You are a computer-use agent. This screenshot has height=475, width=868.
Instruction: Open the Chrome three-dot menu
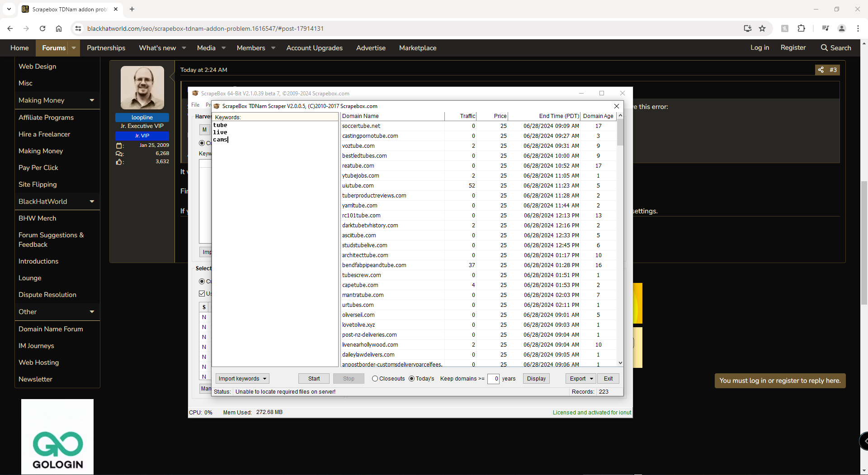coord(858,28)
